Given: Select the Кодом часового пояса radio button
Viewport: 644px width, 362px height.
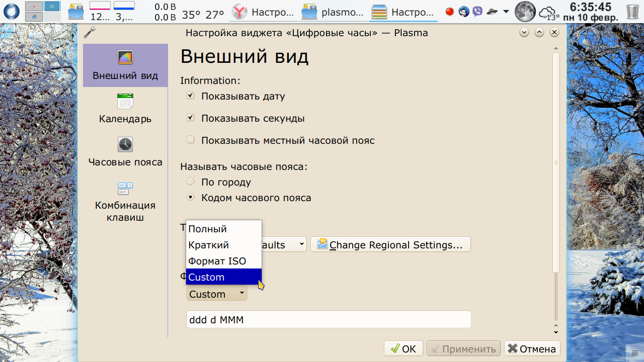Looking at the screenshot, I should 190,198.
